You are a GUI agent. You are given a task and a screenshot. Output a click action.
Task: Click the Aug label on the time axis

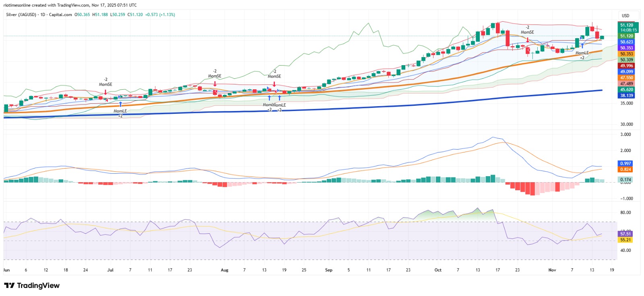point(225,270)
